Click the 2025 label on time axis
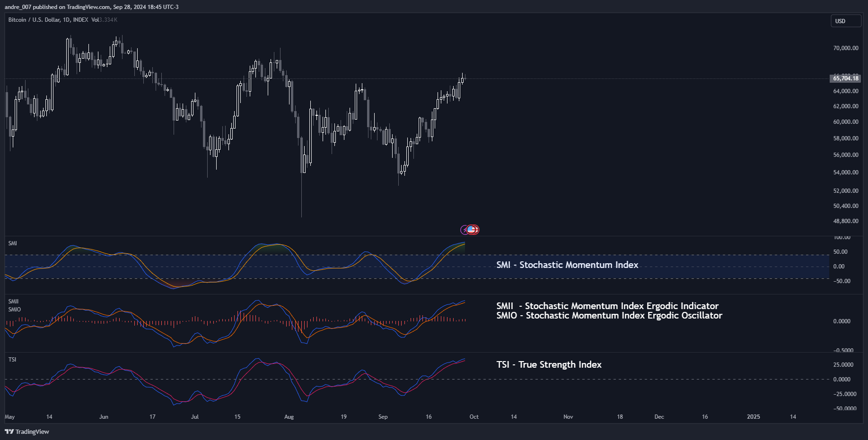Screen dimensions: 868x440 coord(754,417)
